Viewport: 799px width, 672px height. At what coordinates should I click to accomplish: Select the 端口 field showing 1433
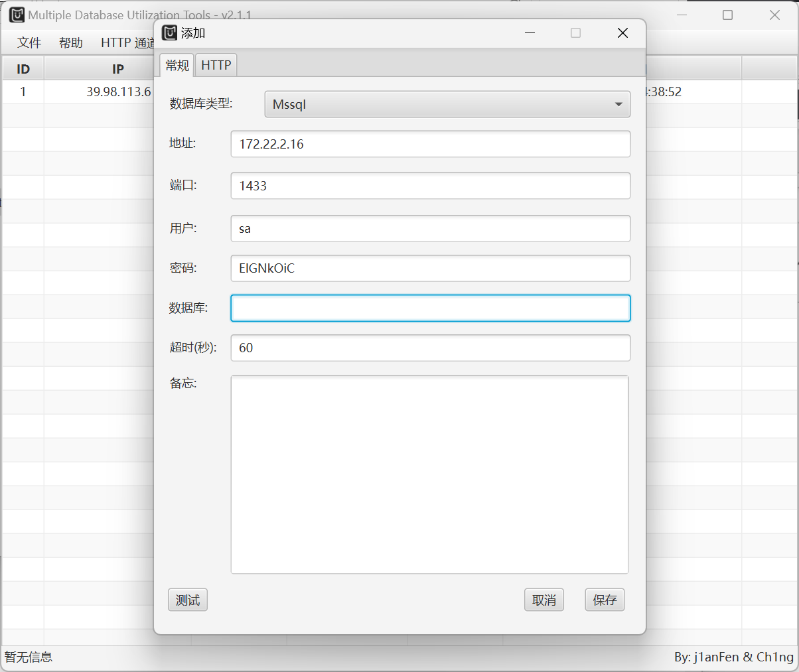430,186
